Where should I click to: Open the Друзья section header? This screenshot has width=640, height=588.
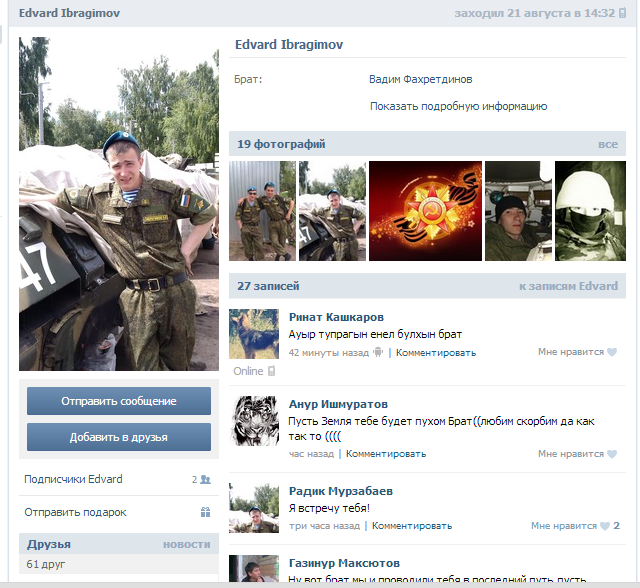49,544
